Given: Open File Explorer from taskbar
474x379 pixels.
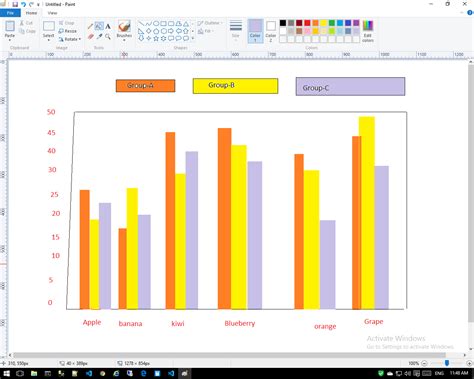Looking at the screenshot, I should (x=34, y=373).
